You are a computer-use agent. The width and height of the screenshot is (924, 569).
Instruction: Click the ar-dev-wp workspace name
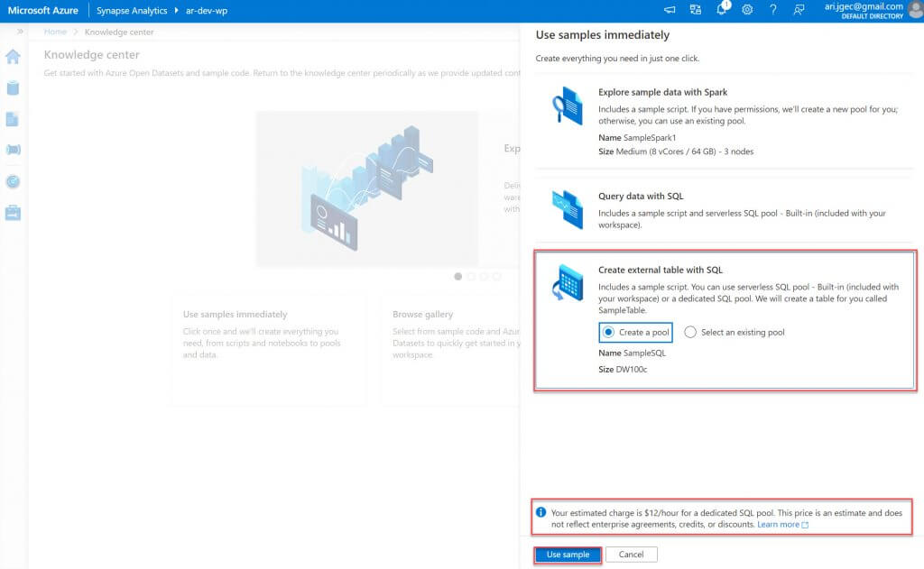pyautogui.click(x=207, y=11)
